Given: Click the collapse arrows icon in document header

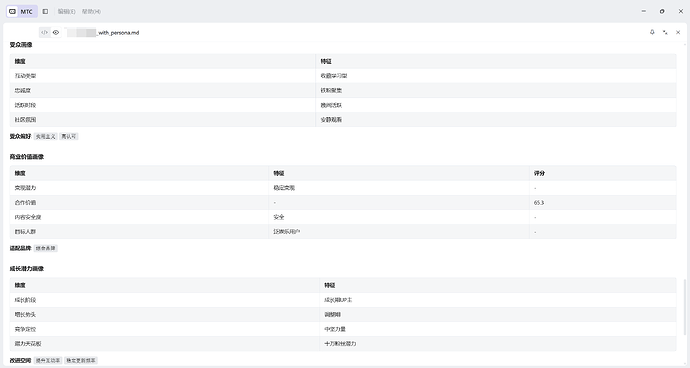Looking at the screenshot, I should pos(665,32).
